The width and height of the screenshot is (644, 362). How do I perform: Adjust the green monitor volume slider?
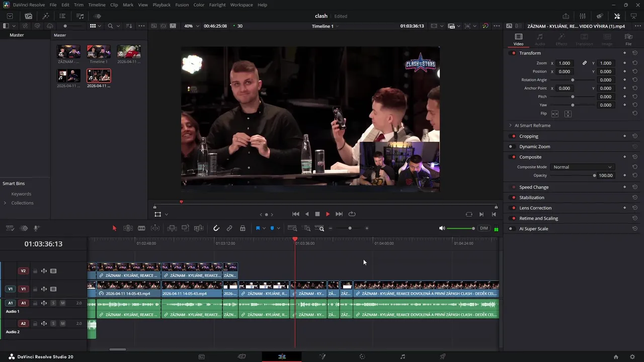tap(460, 228)
